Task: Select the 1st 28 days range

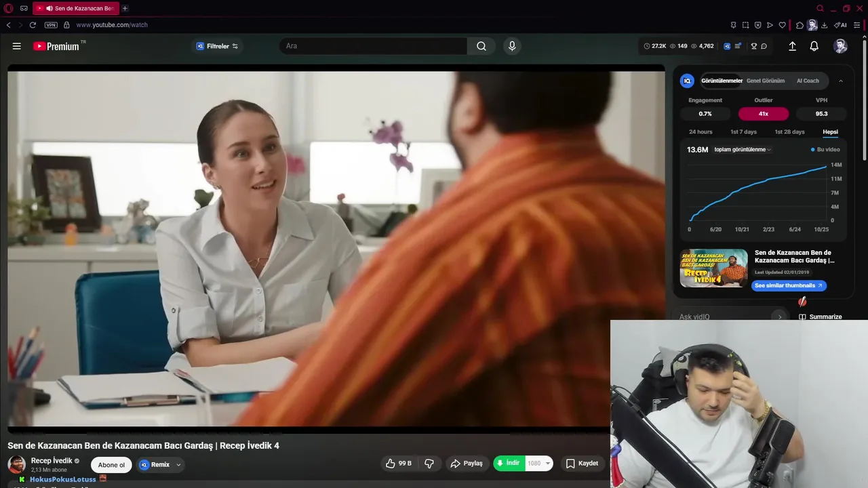Action: click(789, 131)
